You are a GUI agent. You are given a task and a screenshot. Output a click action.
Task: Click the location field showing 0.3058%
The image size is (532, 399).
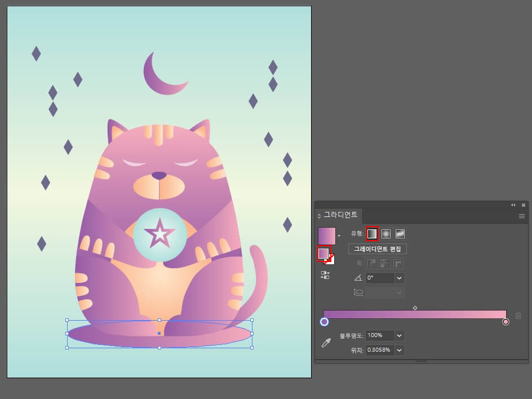click(380, 350)
